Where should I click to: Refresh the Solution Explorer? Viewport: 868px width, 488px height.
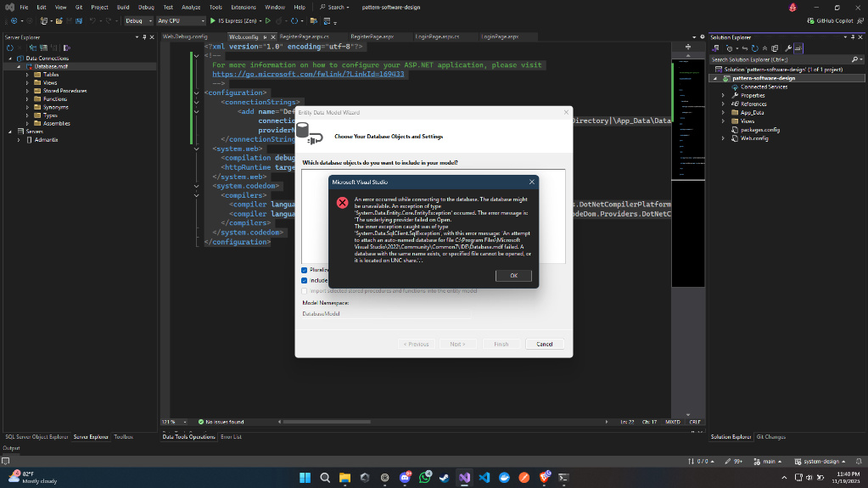(755, 48)
